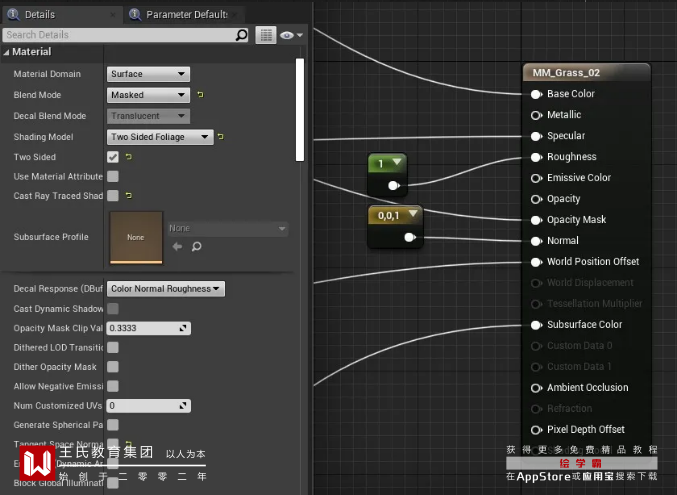
Task: Click the Roughness input pin
Action: (x=536, y=157)
